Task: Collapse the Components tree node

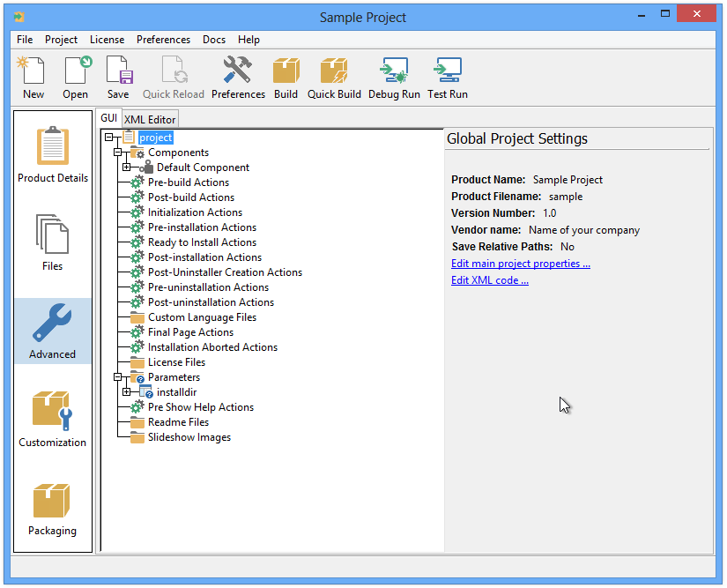Action: point(116,152)
